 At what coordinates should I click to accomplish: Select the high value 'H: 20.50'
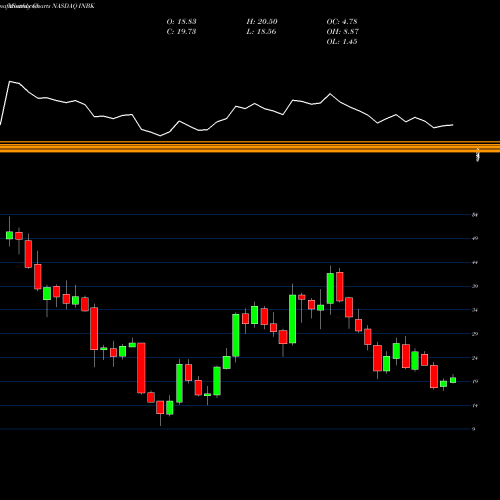[x=262, y=22]
